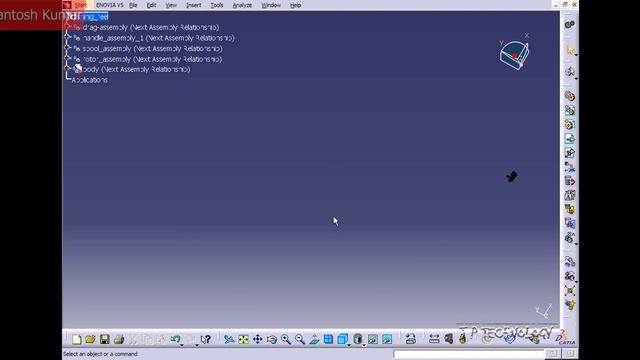Open the Measure Item tool

(449, 339)
